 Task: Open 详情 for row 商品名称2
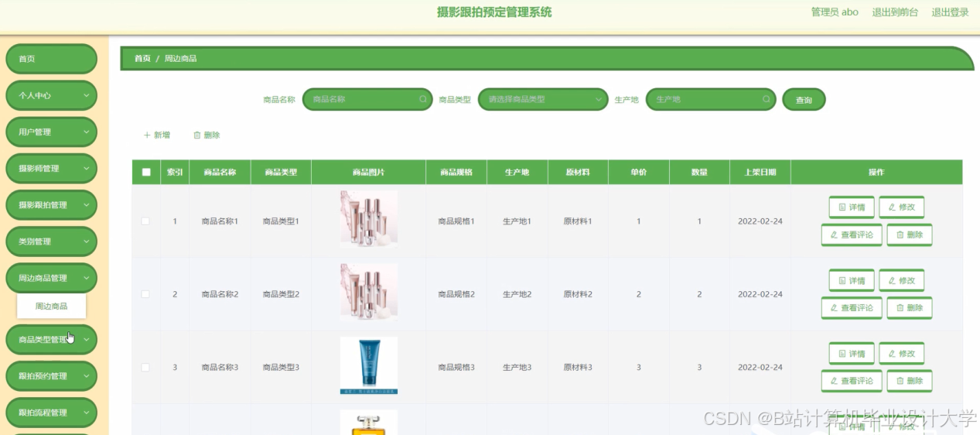[x=852, y=280]
